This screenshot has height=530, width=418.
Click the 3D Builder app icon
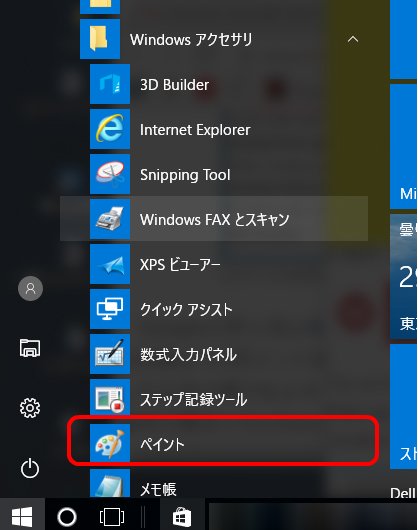[110, 84]
